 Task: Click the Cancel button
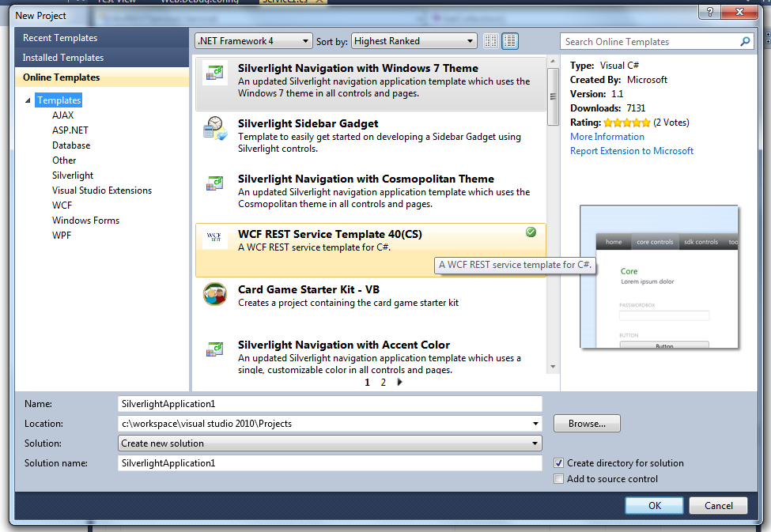tap(718, 505)
